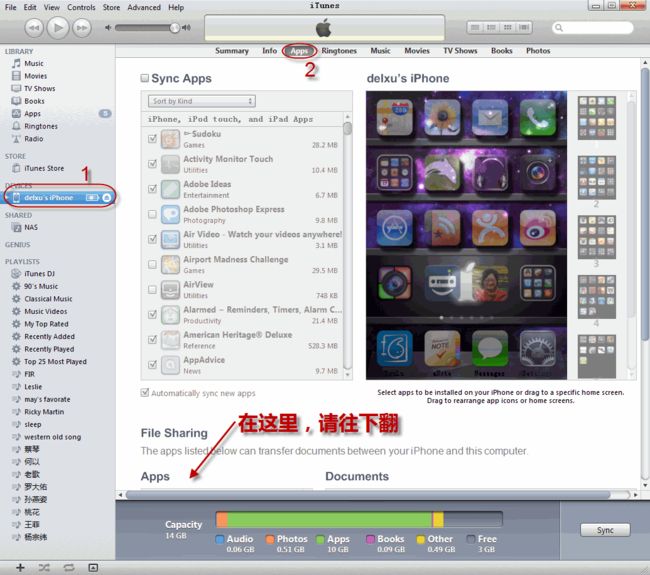The image size is (650, 575).
Task: Toggle shuffle icon in the bottom bar
Action: (44, 568)
